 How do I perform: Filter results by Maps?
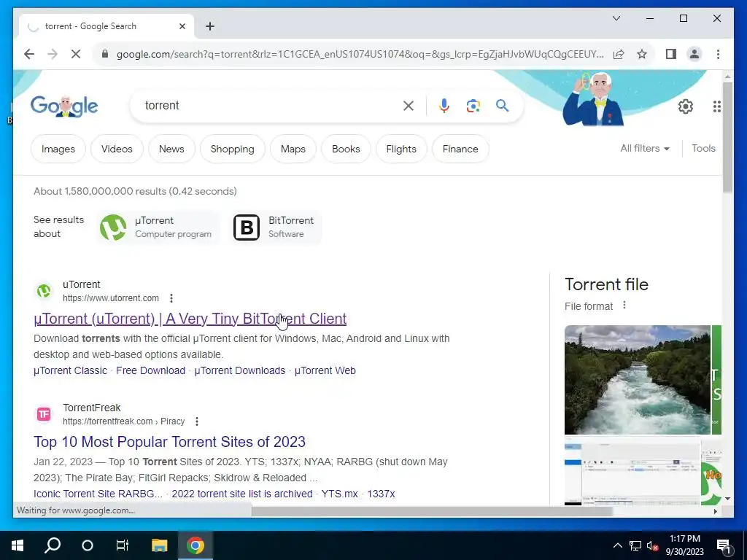coord(293,149)
